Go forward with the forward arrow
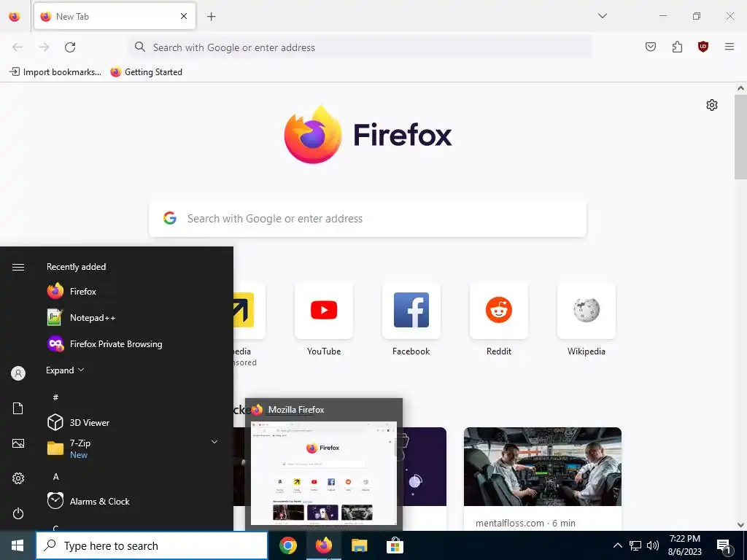Image resolution: width=747 pixels, height=560 pixels. tap(44, 47)
